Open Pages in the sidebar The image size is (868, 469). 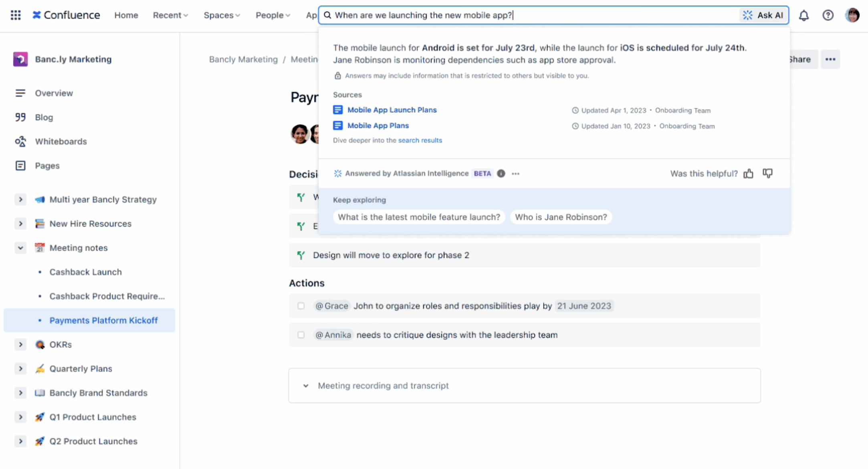[47, 166]
